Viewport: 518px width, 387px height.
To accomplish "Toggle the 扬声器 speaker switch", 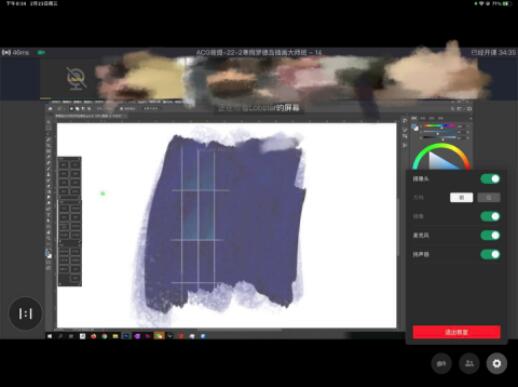I will (490, 254).
